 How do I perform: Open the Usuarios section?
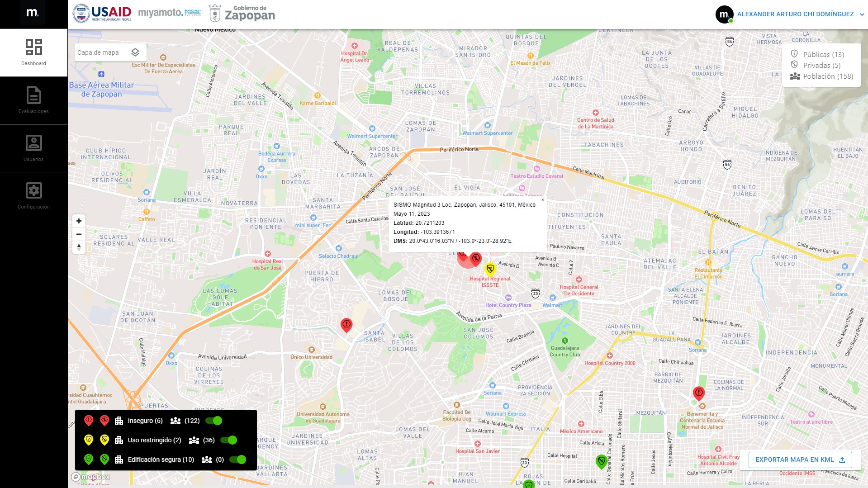pos(33,148)
